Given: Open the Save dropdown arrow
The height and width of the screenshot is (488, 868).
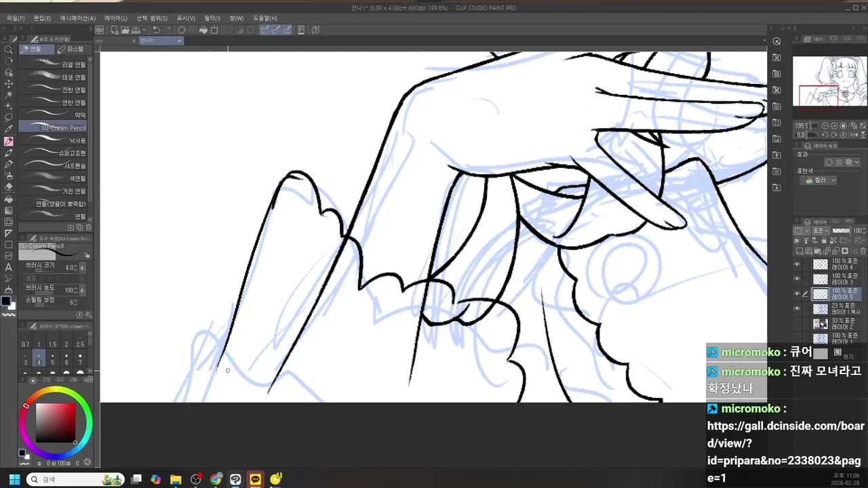Looking at the screenshot, I should pos(144,30).
